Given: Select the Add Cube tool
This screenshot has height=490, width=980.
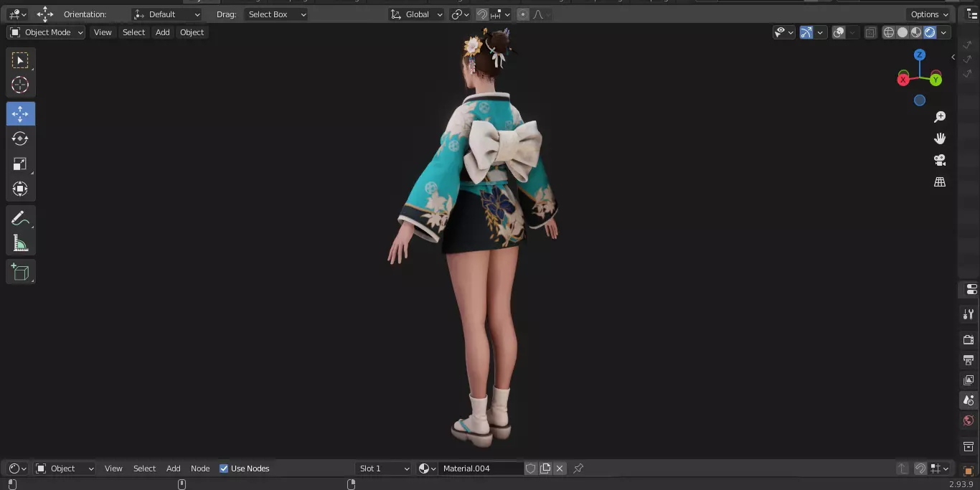Looking at the screenshot, I should 20,272.
